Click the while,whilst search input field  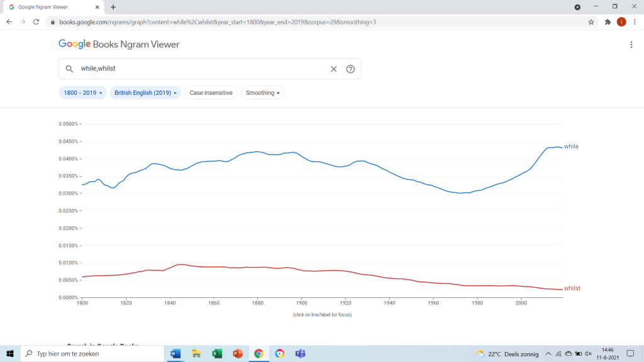[x=201, y=69]
